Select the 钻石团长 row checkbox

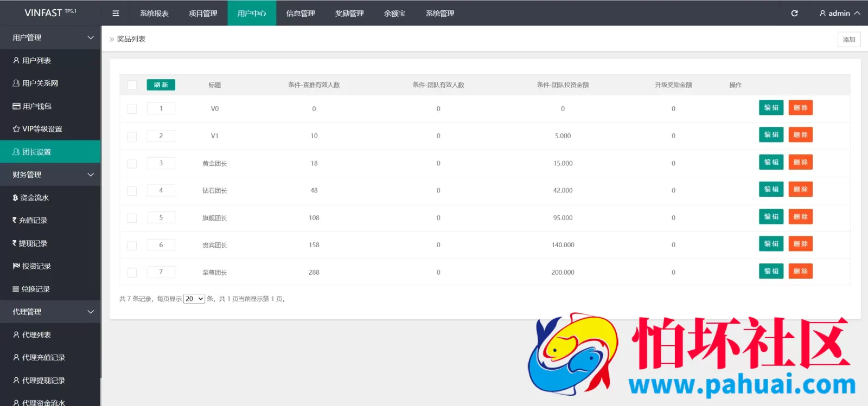(x=132, y=191)
